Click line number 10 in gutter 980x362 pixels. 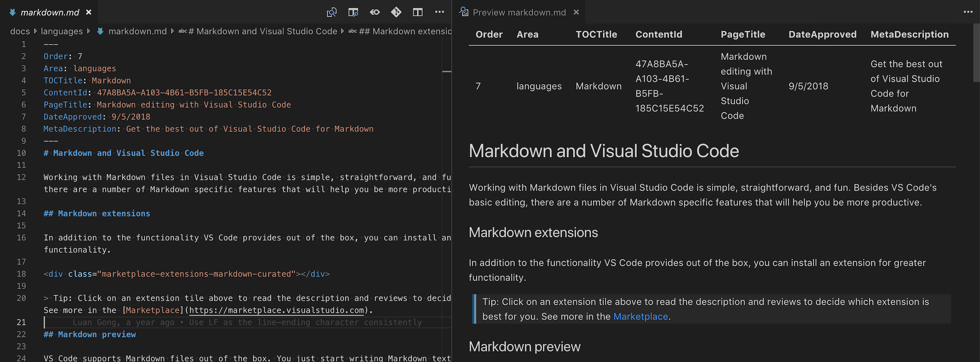tap(21, 153)
